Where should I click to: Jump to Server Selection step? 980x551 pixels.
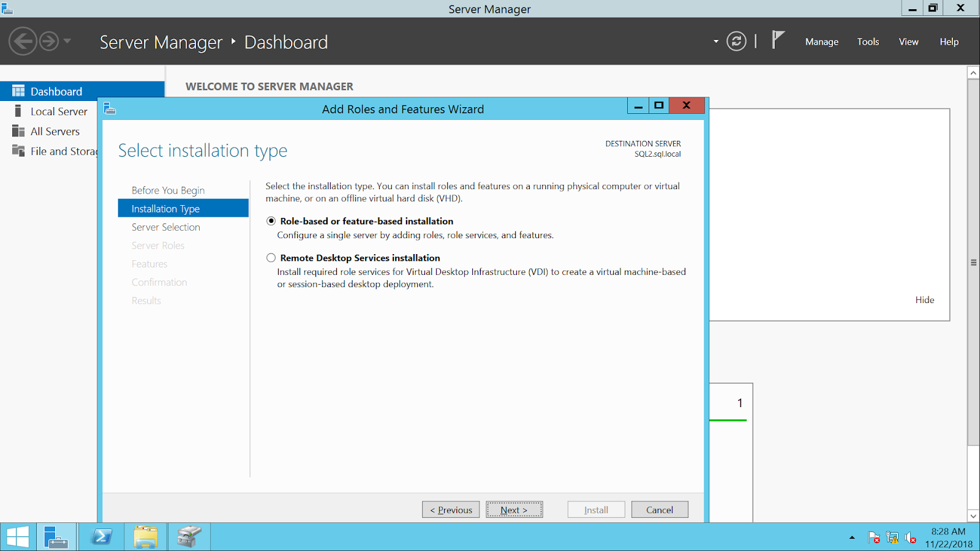tap(165, 227)
